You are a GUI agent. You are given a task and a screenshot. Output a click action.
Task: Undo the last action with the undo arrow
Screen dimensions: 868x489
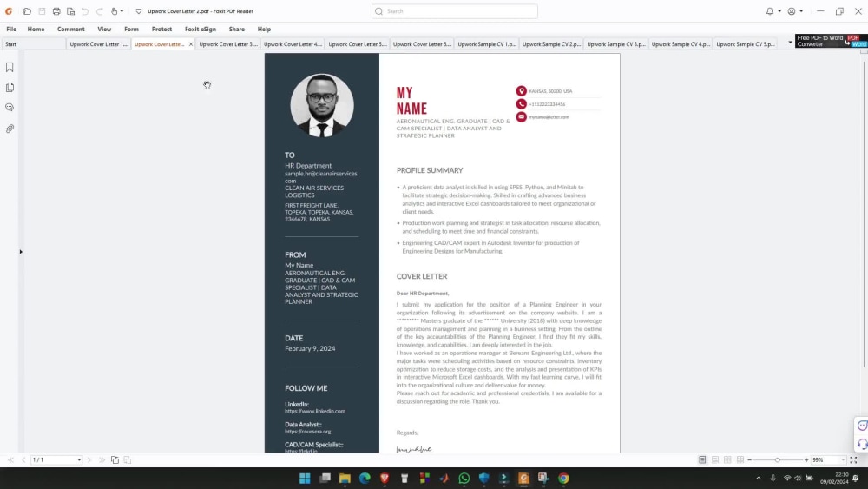click(x=85, y=11)
